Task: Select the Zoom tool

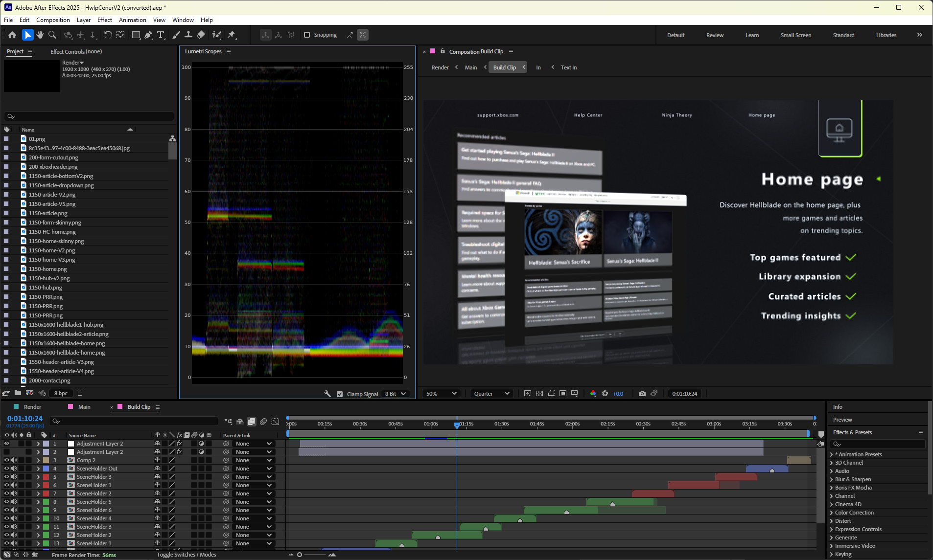Action: [x=52, y=35]
